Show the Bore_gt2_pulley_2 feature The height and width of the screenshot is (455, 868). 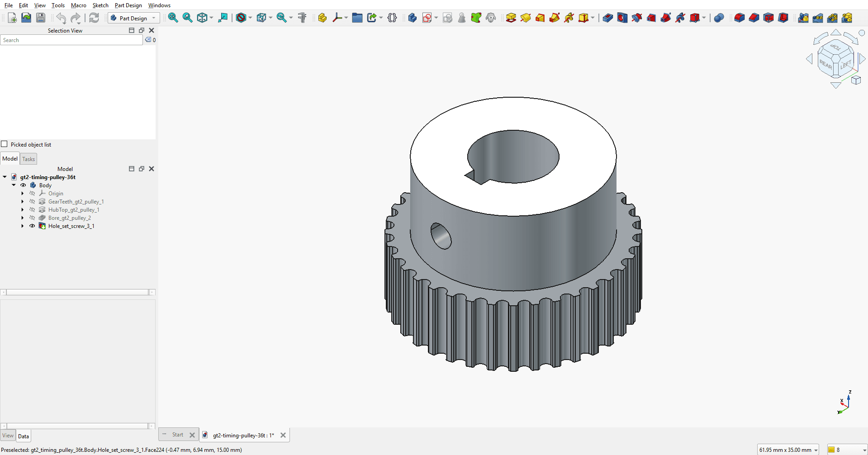32,218
